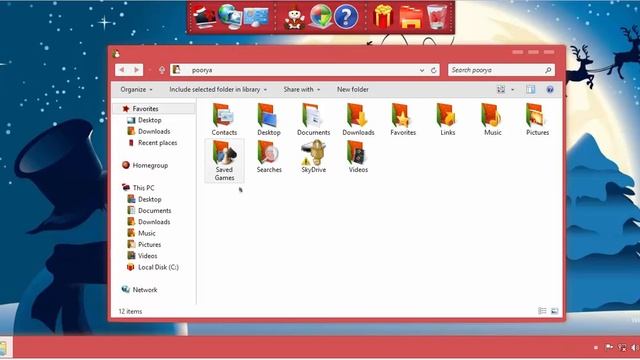The width and height of the screenshot is (640, 360).
Task: Open the blue question mark help dock icon
Action: 346,17
